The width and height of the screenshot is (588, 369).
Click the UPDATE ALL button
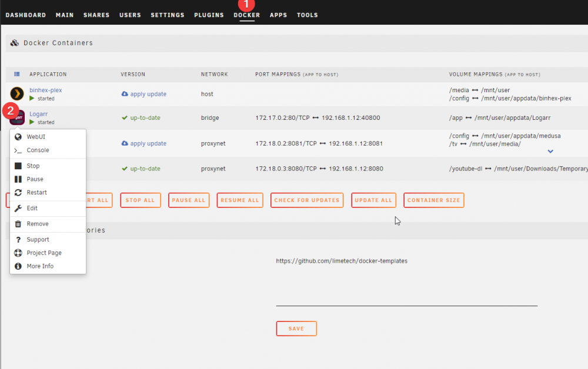coord(373,200)
